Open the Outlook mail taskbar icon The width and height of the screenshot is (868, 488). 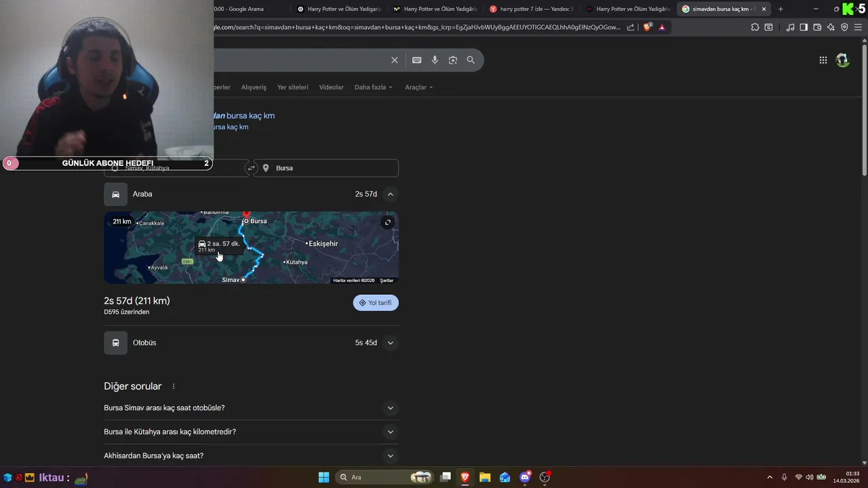pos(505,477)
